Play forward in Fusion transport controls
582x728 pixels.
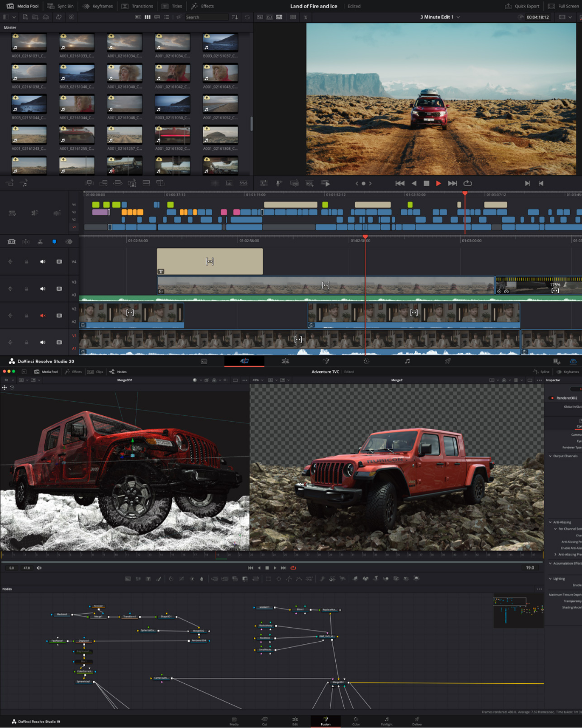(275, 568)
